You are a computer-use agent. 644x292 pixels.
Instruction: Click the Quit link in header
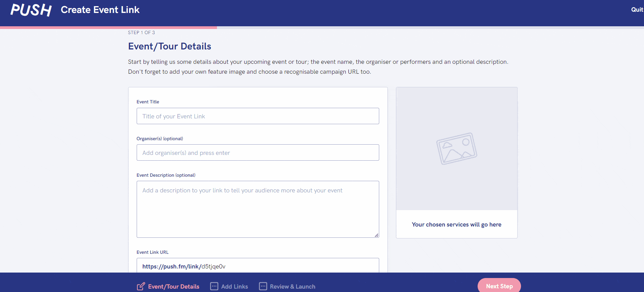[x=637, y=10]
